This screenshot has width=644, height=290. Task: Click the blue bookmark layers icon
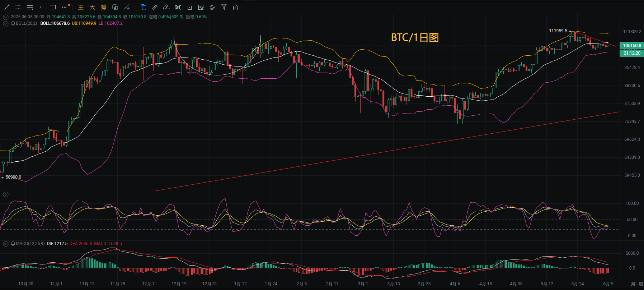coord(144,7)
